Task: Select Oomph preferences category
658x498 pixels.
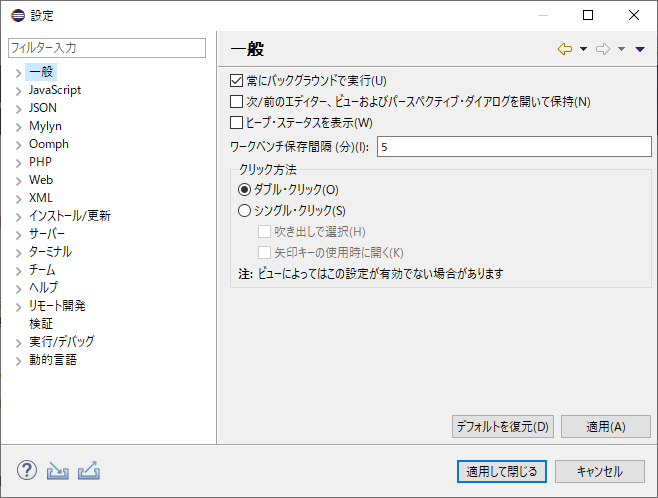Action: coord(49,144)
